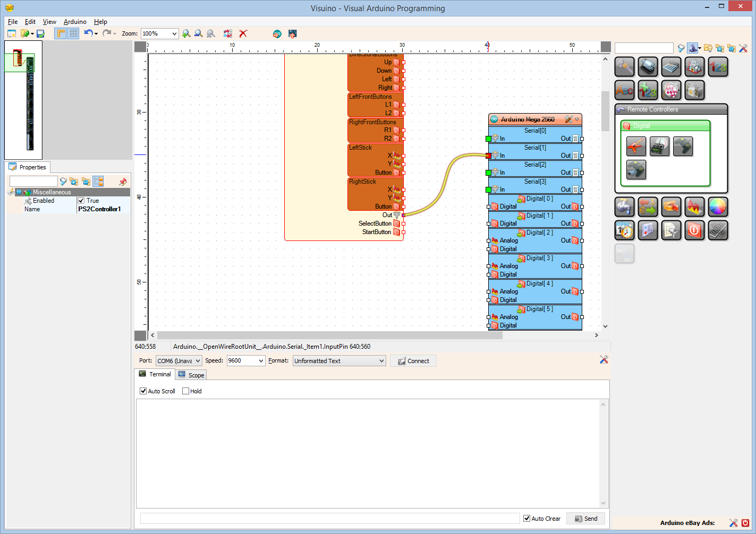Viewport: 756px width, 534px height.
Task: Select the color wheel component icon
Action: (718, 207)
